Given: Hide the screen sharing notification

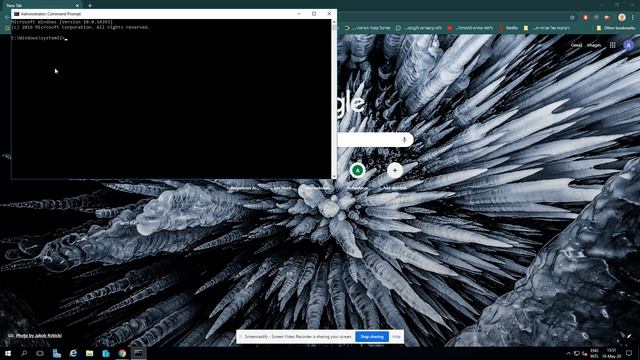Looking at the screenshot, I should pos(396,337).
